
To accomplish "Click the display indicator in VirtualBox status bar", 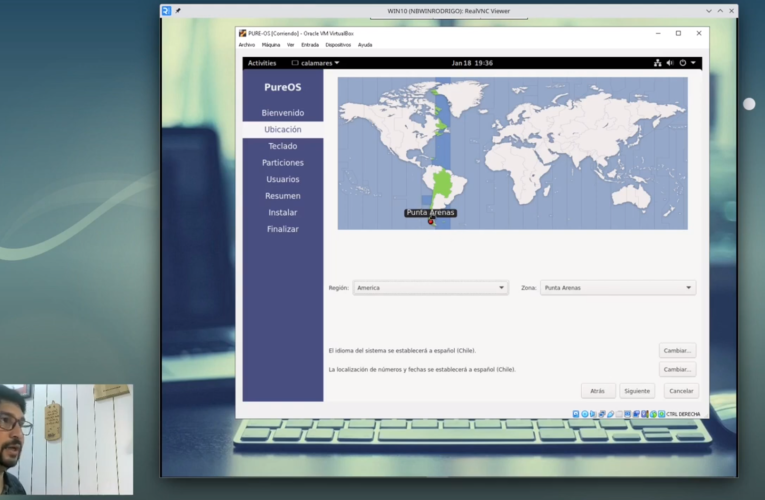I will pyautogui.click(x=627, y=414).
